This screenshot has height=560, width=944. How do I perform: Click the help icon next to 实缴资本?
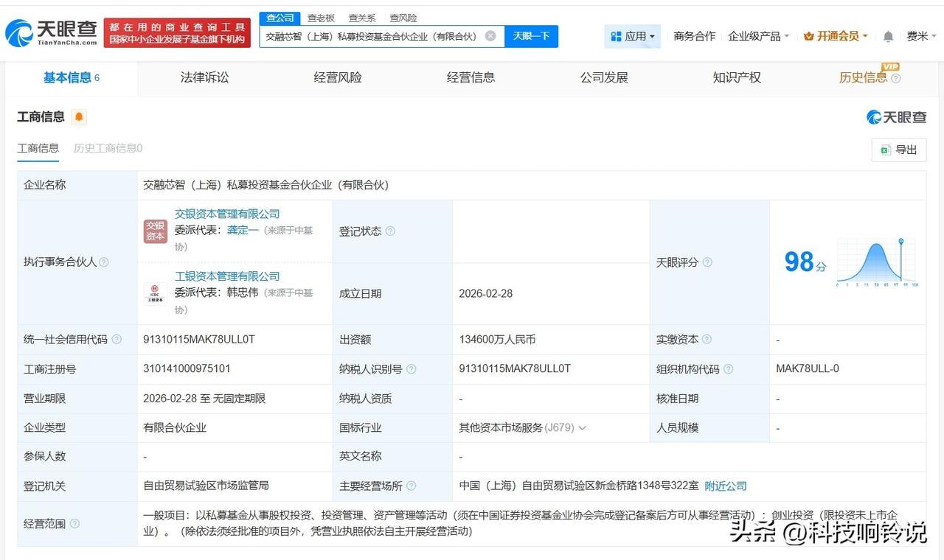coord(707,340)
